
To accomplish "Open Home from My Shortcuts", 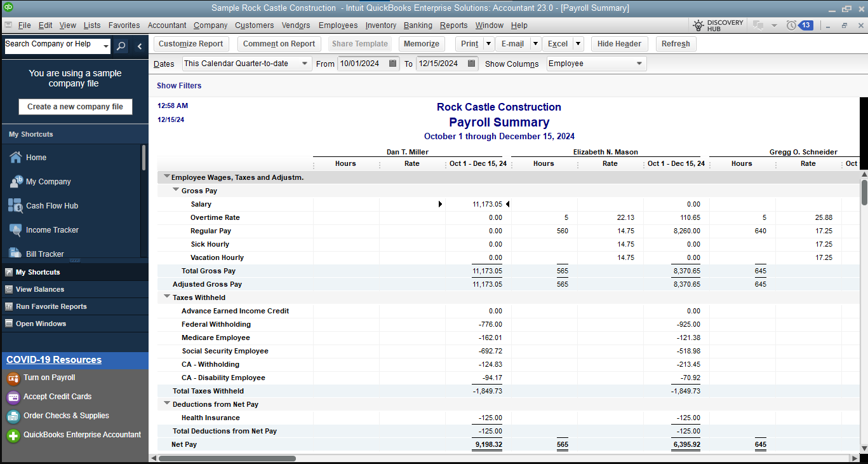I will pyautogui.click(x=36, y=158).
